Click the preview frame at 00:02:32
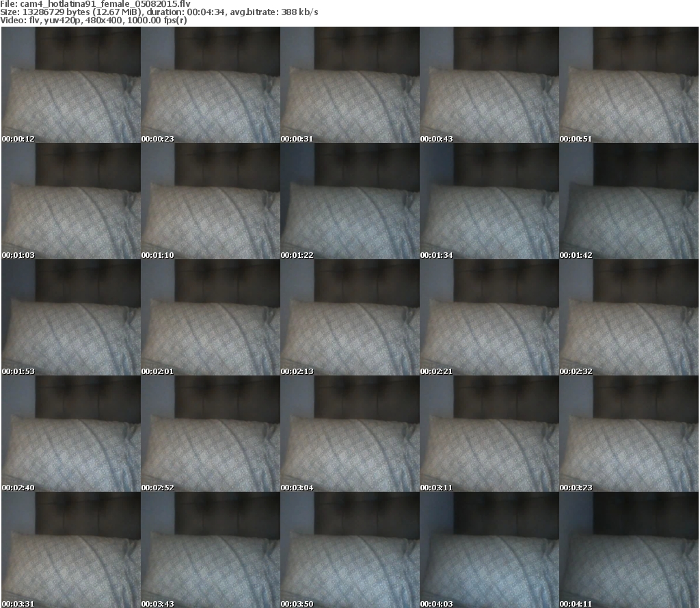This screenshot has height=608, width=700. 629,317
